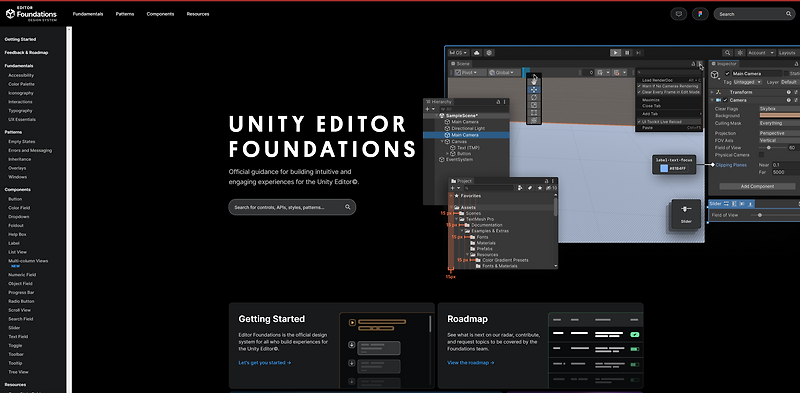Viewport: 800px width, 393px height.
Task: Click the Getting Started card illustration
Action: (386, 350)
